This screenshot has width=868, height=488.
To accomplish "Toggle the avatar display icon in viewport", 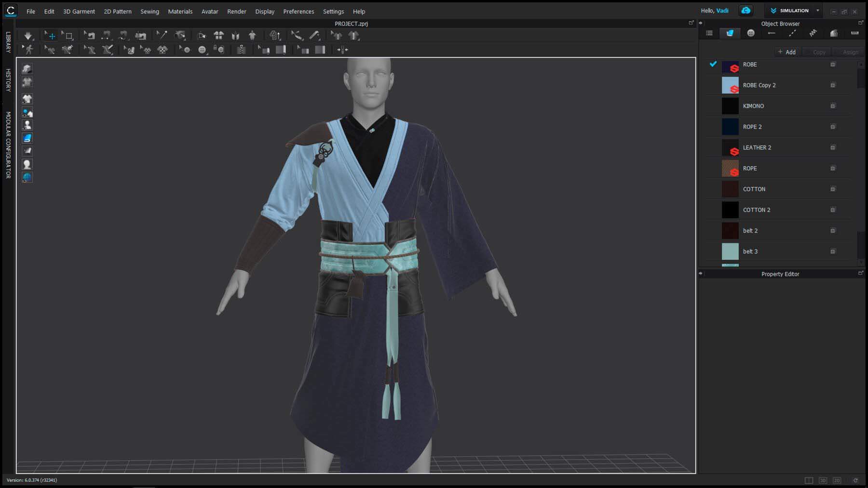I will [x=27, y=125].
